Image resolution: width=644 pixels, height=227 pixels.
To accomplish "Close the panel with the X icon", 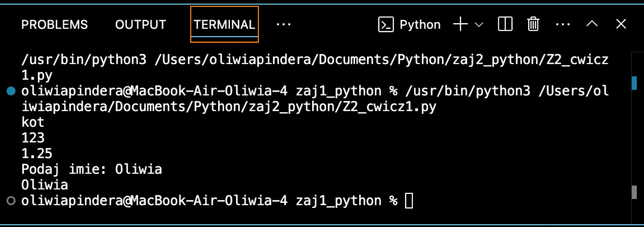I will coord(621,24).
